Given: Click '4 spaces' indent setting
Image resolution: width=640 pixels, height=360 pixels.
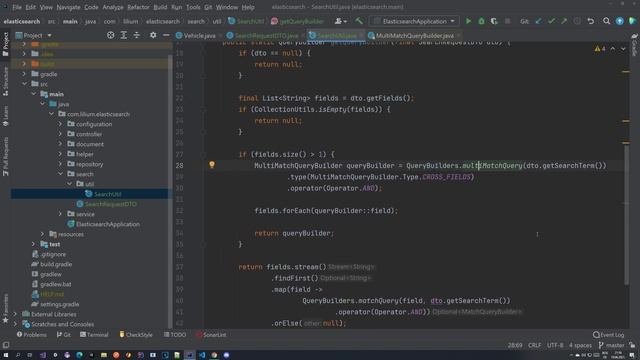Looking at the screenshot, I should [580, 345].
